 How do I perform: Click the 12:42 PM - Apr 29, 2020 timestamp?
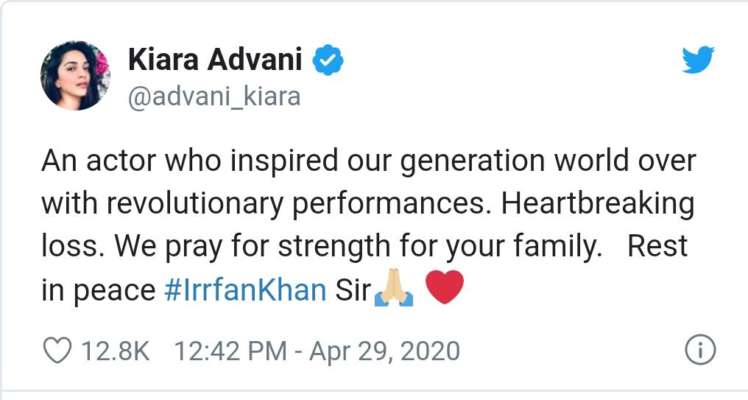click(317, 351)
